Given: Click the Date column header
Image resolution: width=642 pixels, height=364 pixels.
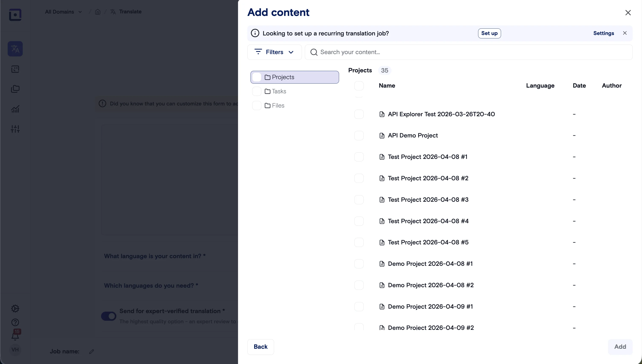Looking at the screenshot, I should click(579, 86).
